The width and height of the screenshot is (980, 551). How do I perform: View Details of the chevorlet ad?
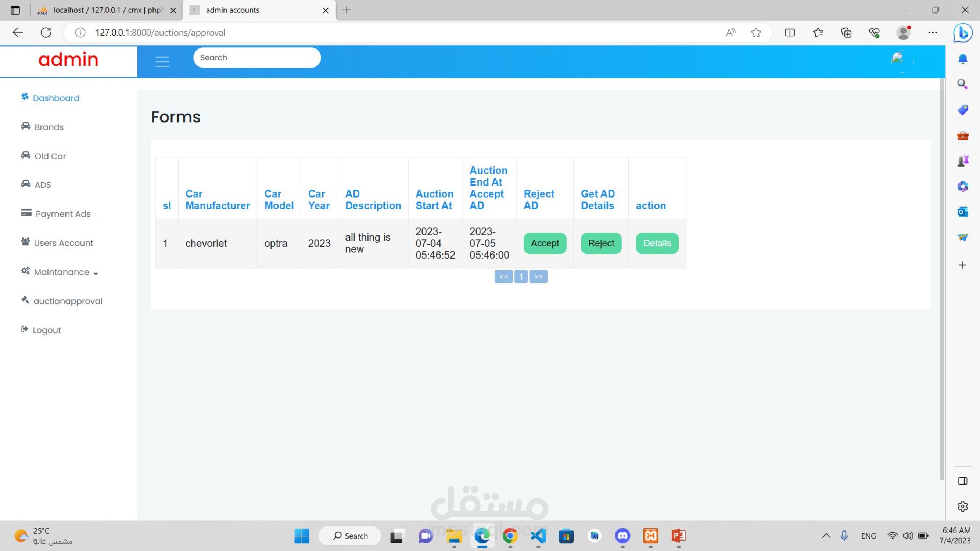point(657,243)
